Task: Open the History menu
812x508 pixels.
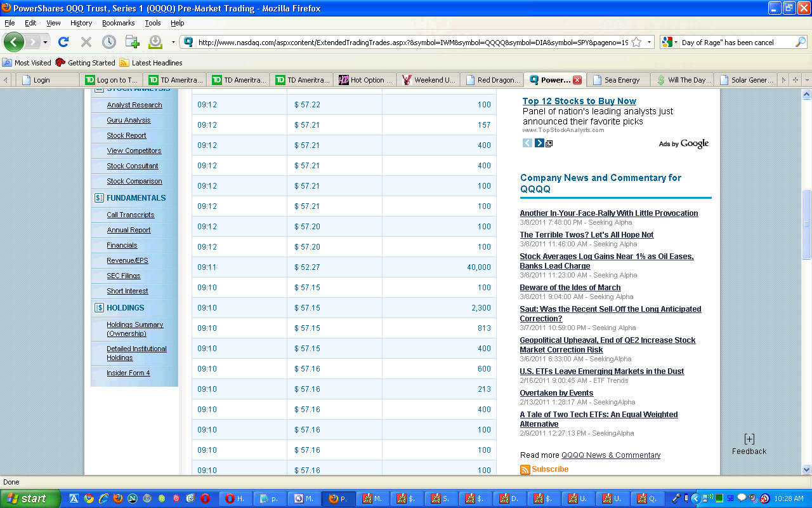Action: point(81,23)
